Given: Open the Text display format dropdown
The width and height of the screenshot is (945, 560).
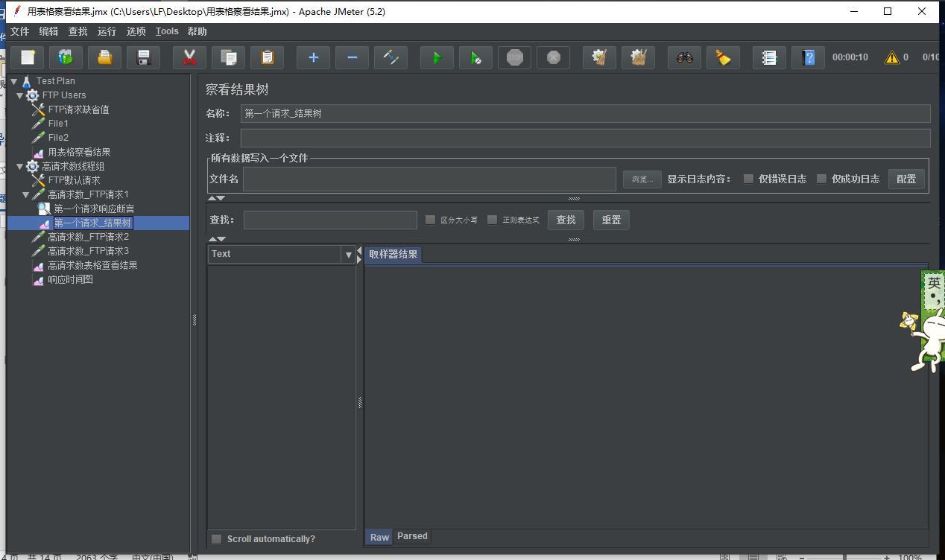Looking at the screenshot, I should point(348,254).
